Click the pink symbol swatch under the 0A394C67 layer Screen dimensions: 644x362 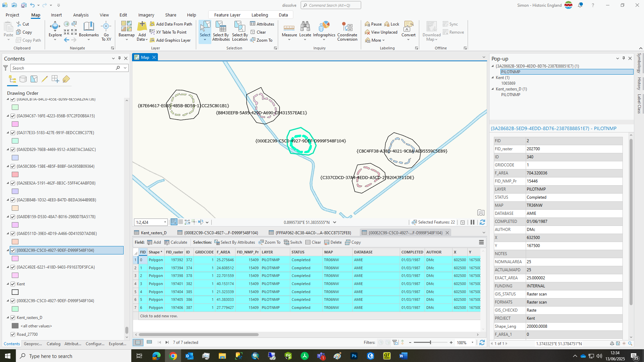point(15,124)
